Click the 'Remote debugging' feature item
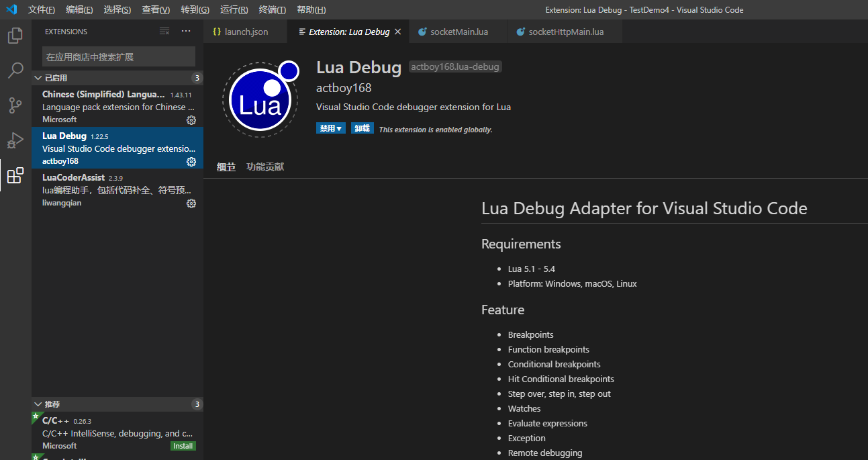868x460 pixels. [x=545, y=453]
